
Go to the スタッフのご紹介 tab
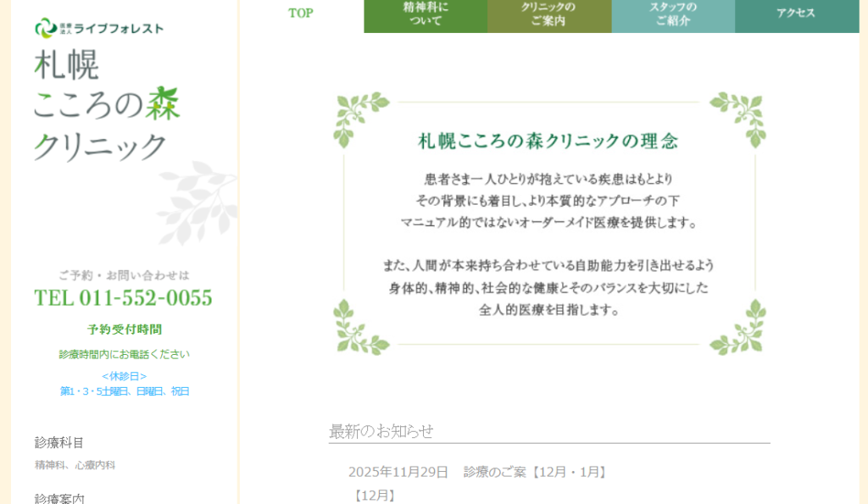click(x=673, y=14)
